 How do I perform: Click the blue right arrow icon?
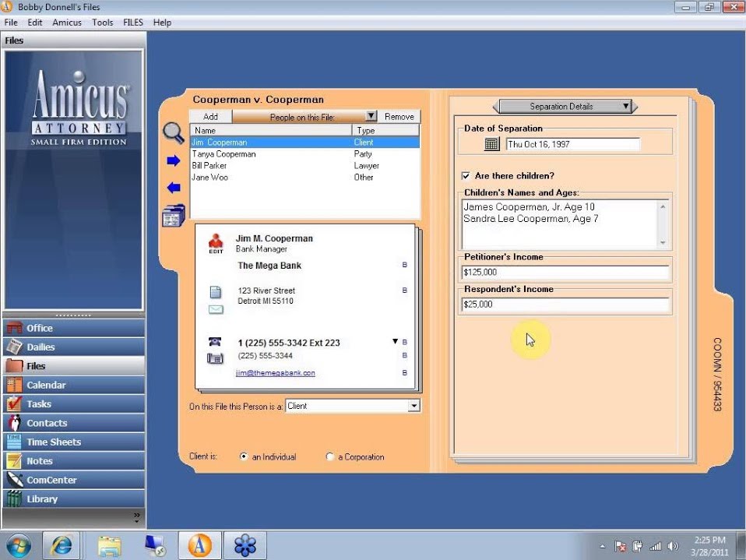point(174,160)
